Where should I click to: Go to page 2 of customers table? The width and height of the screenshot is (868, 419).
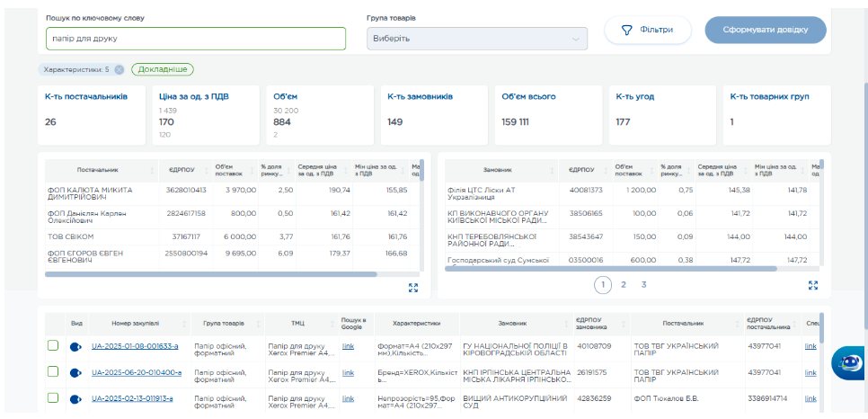tap(623, 285)
